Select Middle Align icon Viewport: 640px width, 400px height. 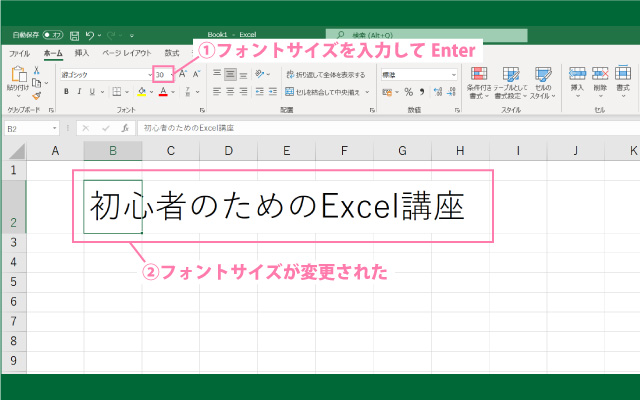(x=230, y=74)
